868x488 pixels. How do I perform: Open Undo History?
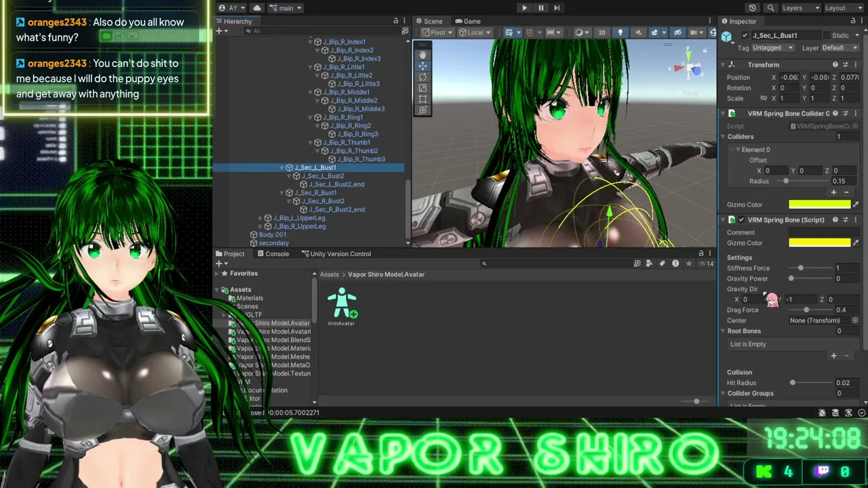752,8
